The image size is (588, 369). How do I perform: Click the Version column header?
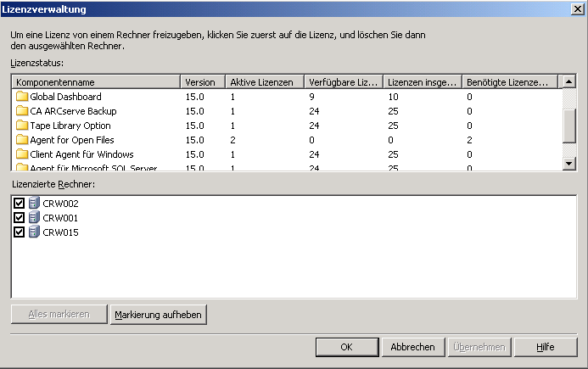(x=203, y=82)
